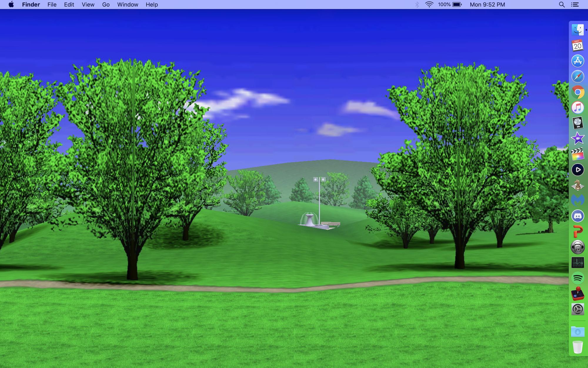Open the Apple menu

click(11, 4)
